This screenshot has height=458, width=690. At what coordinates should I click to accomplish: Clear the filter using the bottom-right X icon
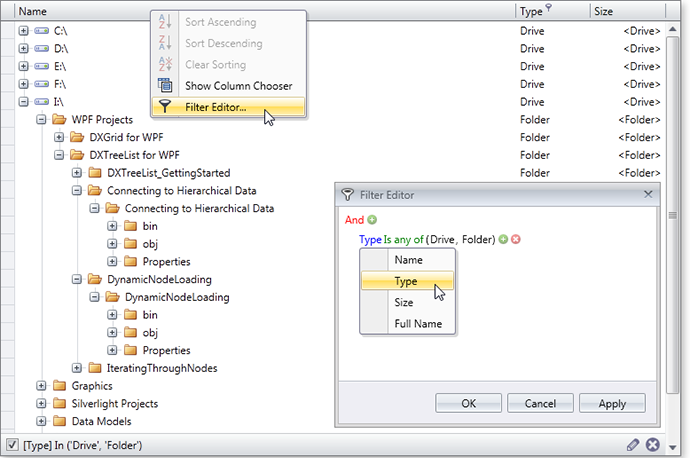tap(653, 445)
